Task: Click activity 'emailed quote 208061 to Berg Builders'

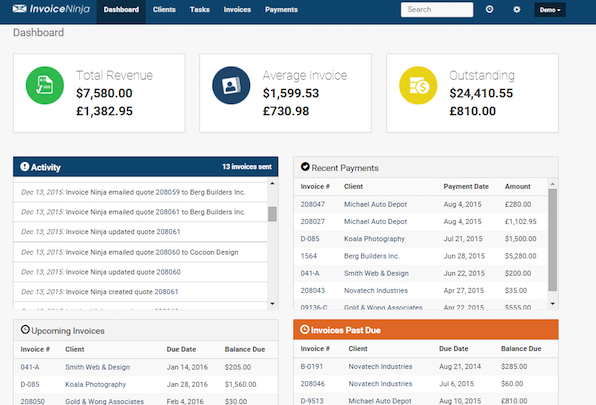Action: coord(140,212)
